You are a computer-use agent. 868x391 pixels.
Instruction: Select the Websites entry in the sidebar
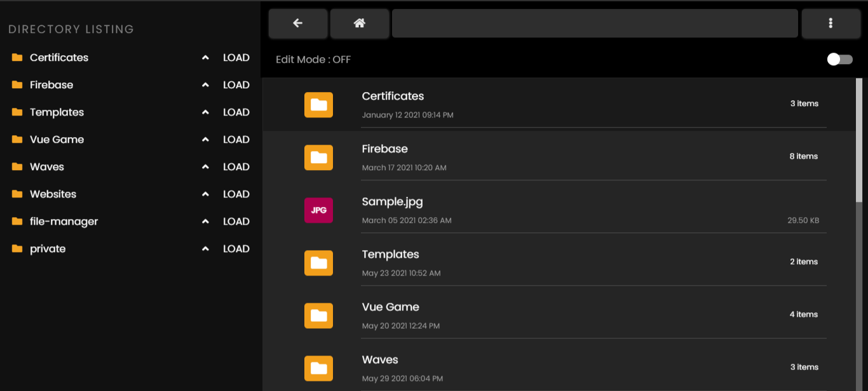(x=53, y=194)
